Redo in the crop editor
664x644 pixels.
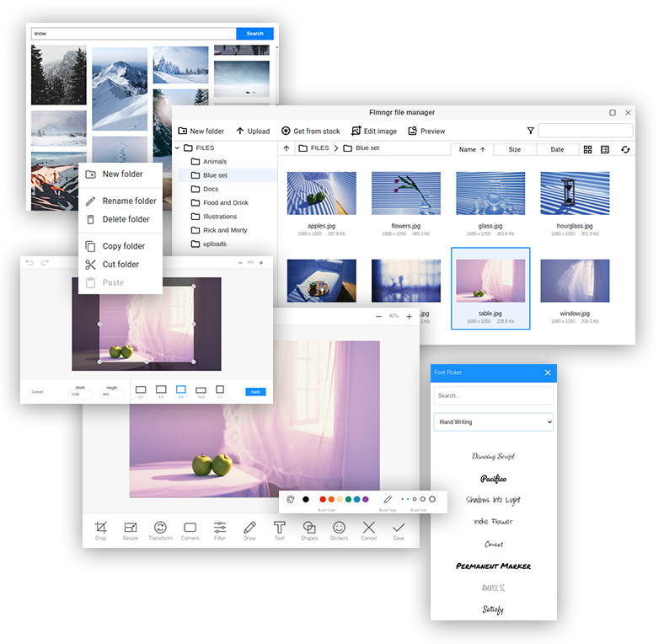(x=45, y=262)
